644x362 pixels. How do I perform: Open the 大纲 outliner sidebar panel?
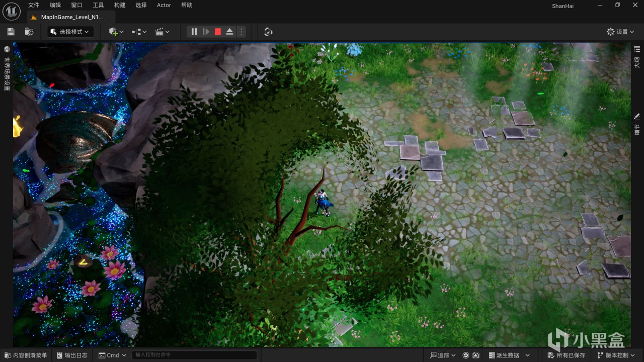[x=637, y=57]
